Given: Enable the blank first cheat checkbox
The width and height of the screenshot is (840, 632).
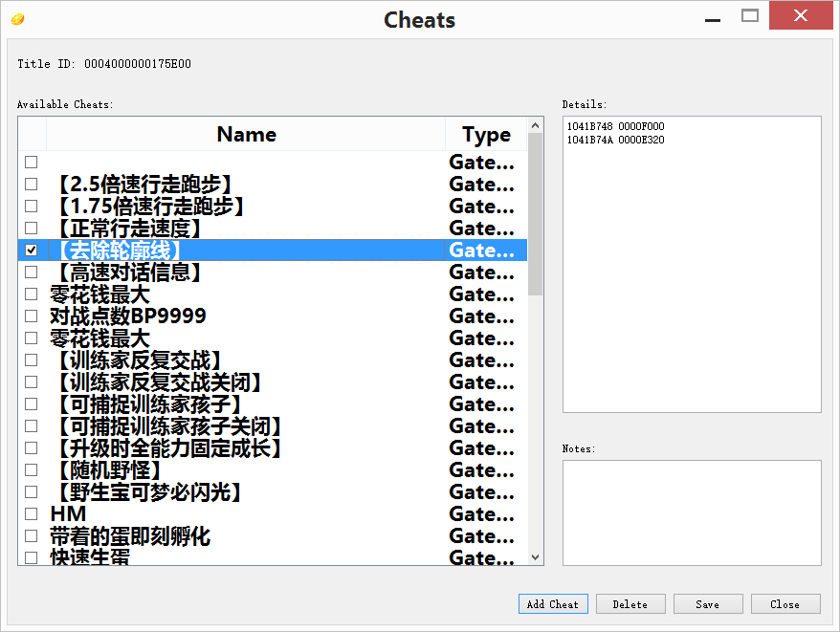Looking at the screenshot, I should 31,162.
